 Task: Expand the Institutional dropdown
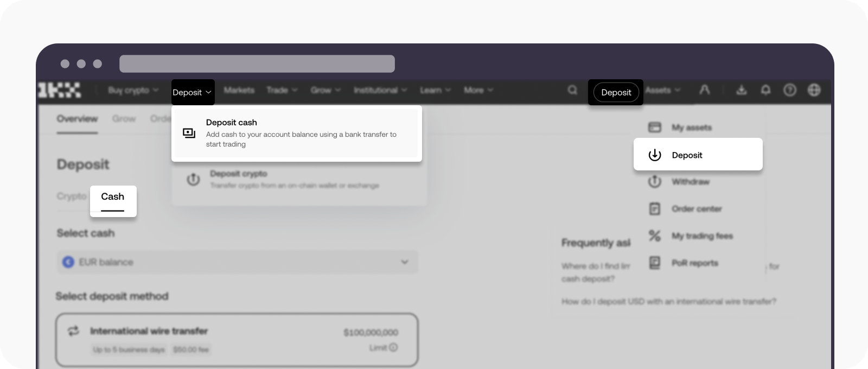point(380,90)
